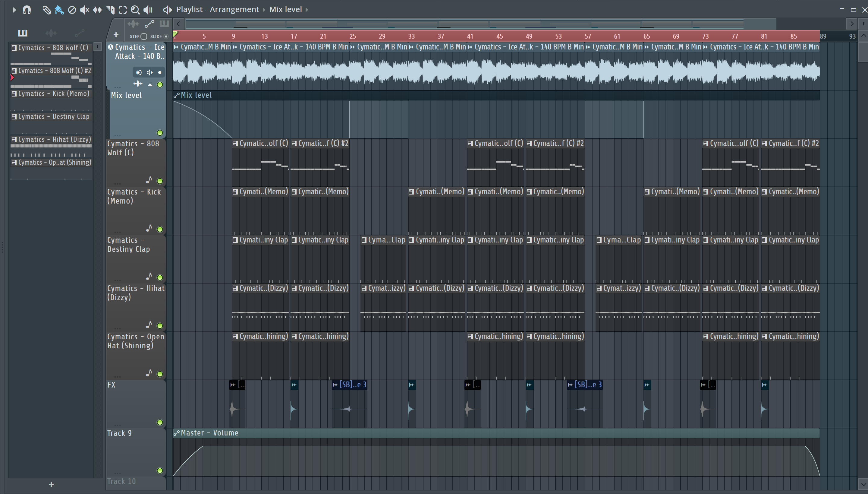
Task: Click the speaker output icon on Ice Attack track
Action: (x=149, y=72)
